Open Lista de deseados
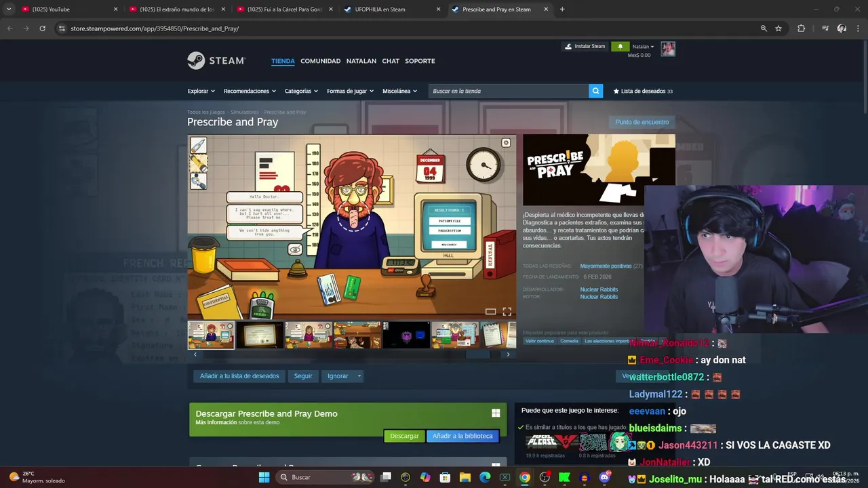This screenshot has height=488, width=868. pos(643,91)
